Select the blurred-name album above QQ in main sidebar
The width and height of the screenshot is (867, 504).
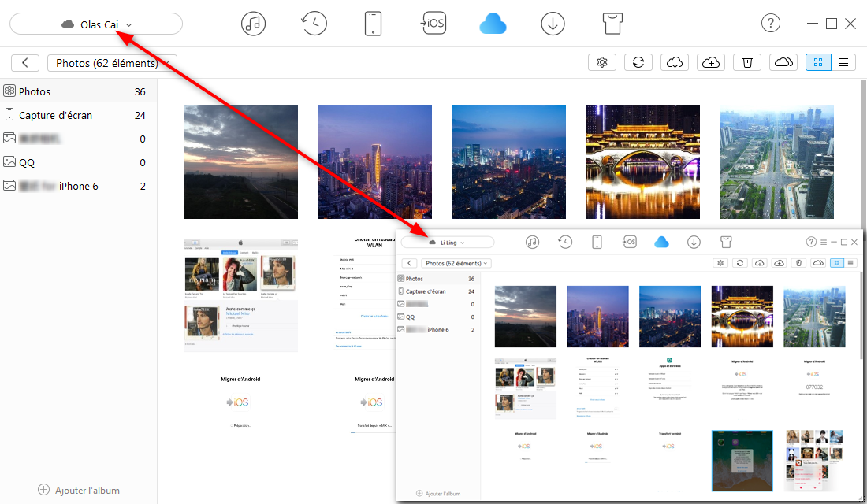coord(79,139)
